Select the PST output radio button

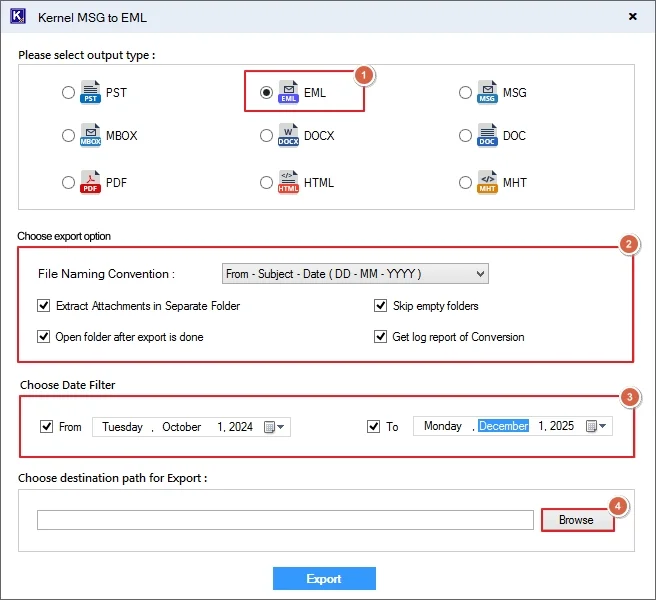[x=68, y=92]
